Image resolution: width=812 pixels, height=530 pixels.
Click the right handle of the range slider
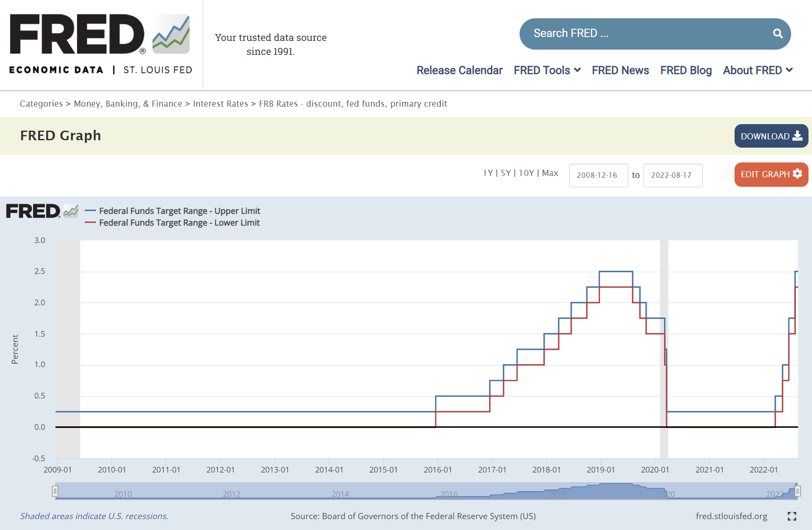tap(798, 491)
